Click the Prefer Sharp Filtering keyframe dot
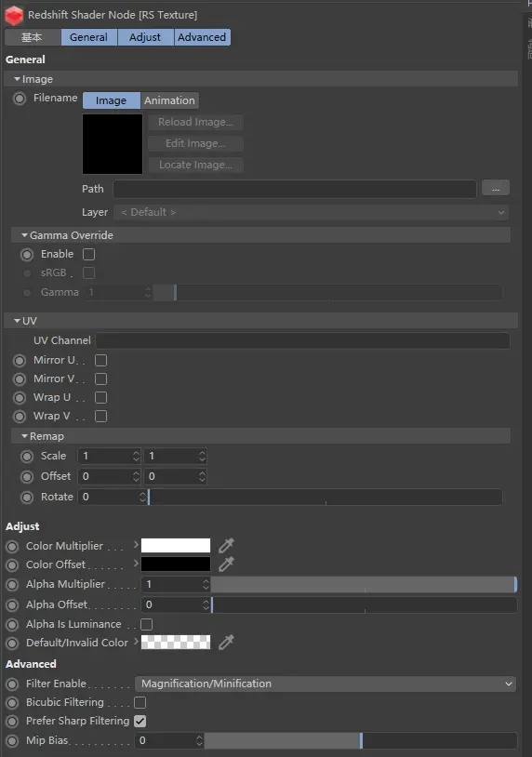 coord(12,722)
